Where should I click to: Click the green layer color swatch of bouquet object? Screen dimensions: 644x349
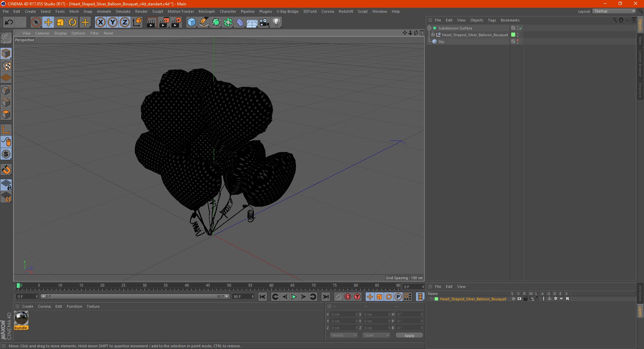tap(513, 35)
